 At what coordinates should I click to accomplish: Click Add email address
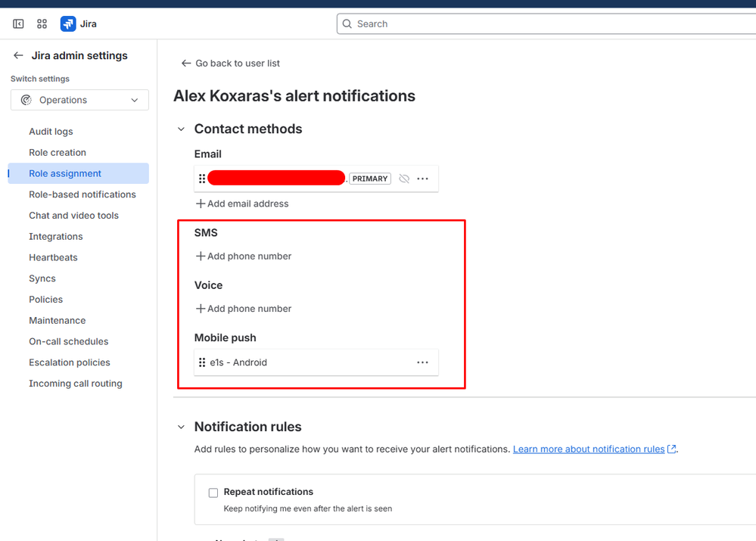[247, 204]
